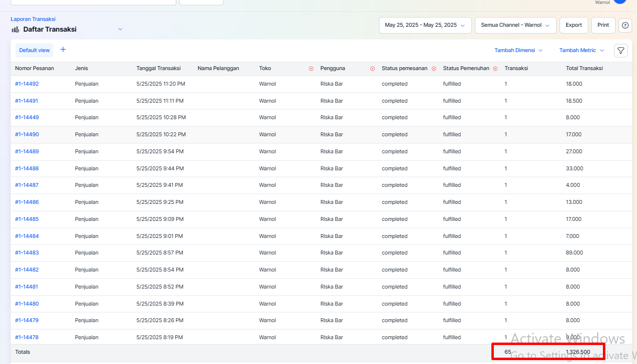
Task: Remove the Status pemesanan column
Action: 434,69
